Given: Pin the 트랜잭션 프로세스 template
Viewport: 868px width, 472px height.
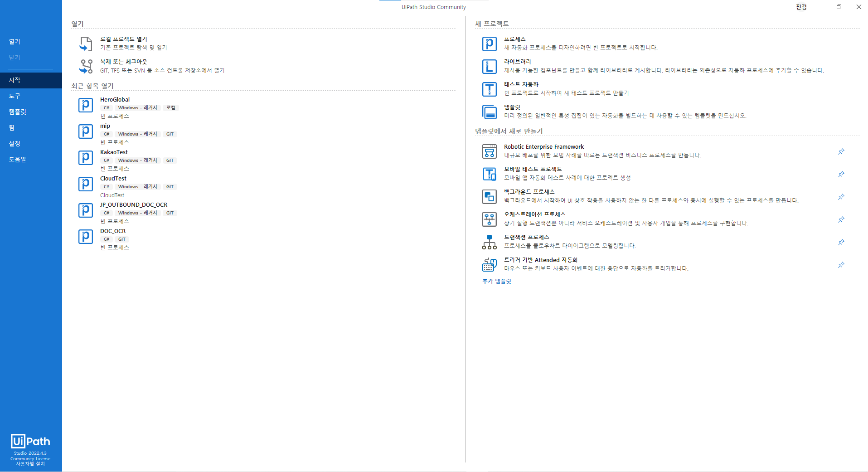Looking at the screenshot, I should (x=841, y=242).
